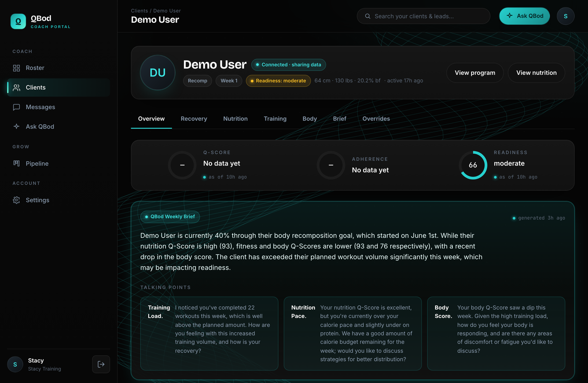Screen dimensions: 588x383
Task: Click the Recomp tag
Action: point(197,81)
